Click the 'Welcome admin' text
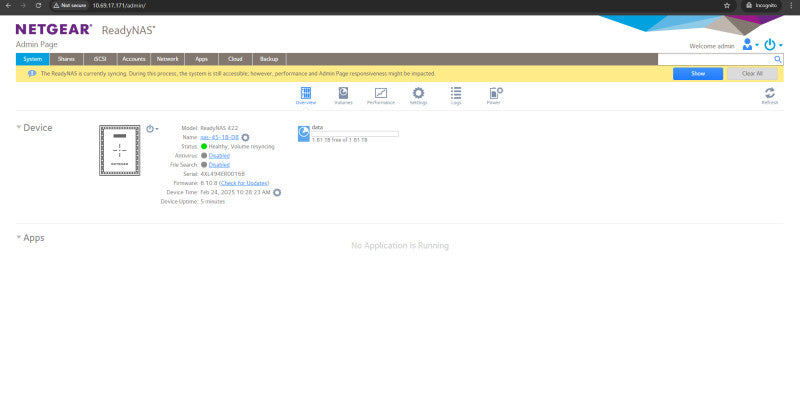 point(712,46)
